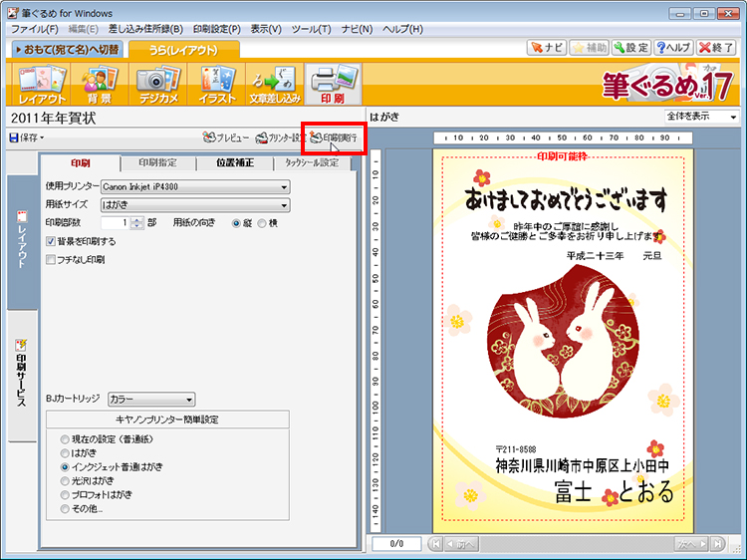Click the 保存 floppy disk icon
The height and width of the screenshot is (560, 747).
pos(14,138)
